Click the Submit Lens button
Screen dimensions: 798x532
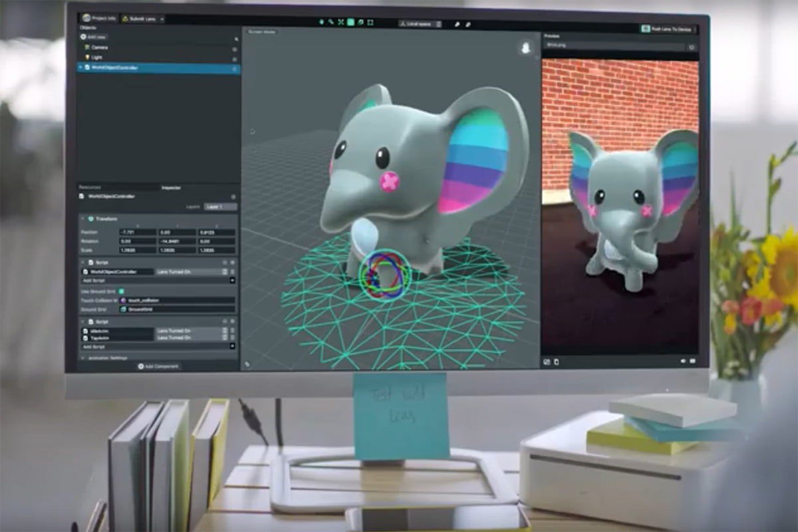pos(139,19)
